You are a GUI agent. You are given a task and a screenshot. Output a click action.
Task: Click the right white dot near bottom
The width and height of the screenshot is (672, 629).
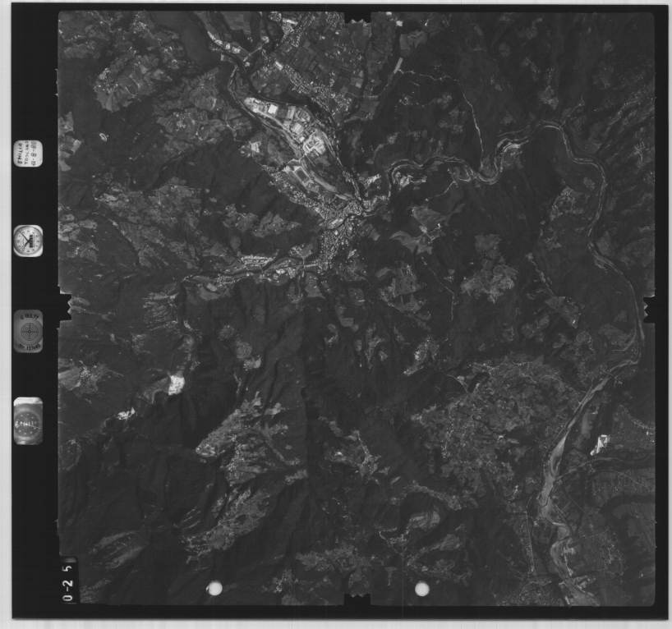point(422,588)
